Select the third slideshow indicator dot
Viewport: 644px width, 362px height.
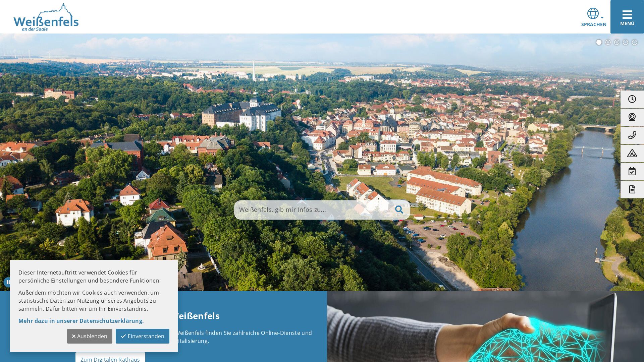616,43
